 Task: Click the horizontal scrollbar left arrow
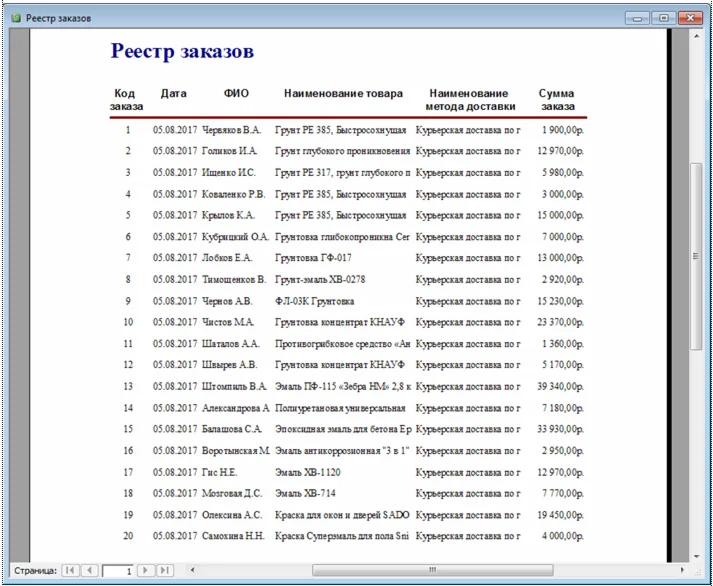[190, 570]
